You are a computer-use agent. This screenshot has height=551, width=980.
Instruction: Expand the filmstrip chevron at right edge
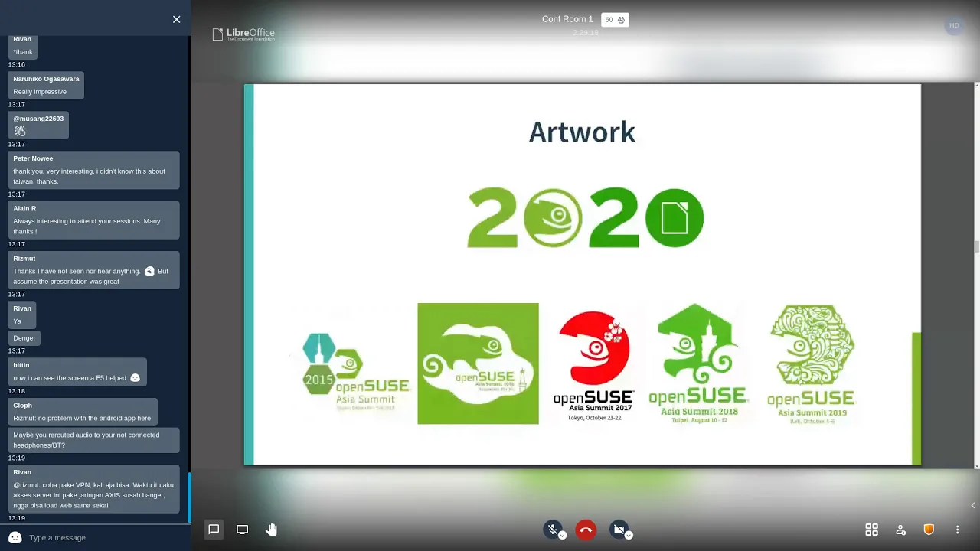973,505
